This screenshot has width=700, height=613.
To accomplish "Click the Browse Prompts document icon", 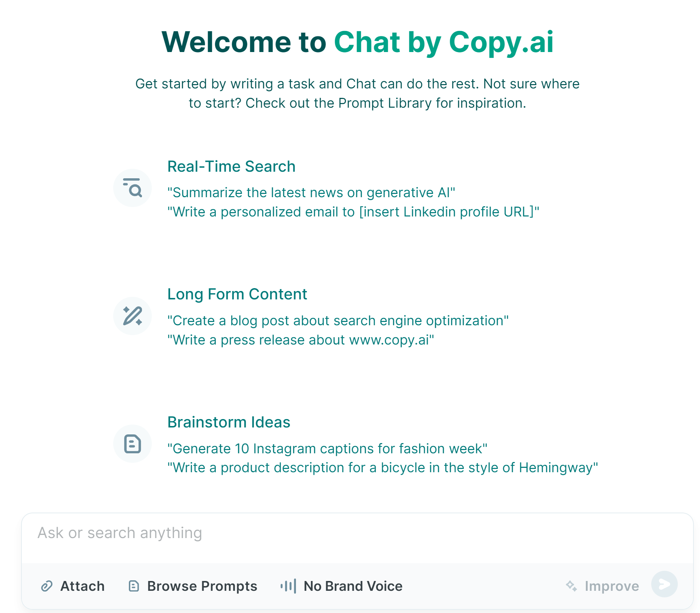I will coord(134,586).
